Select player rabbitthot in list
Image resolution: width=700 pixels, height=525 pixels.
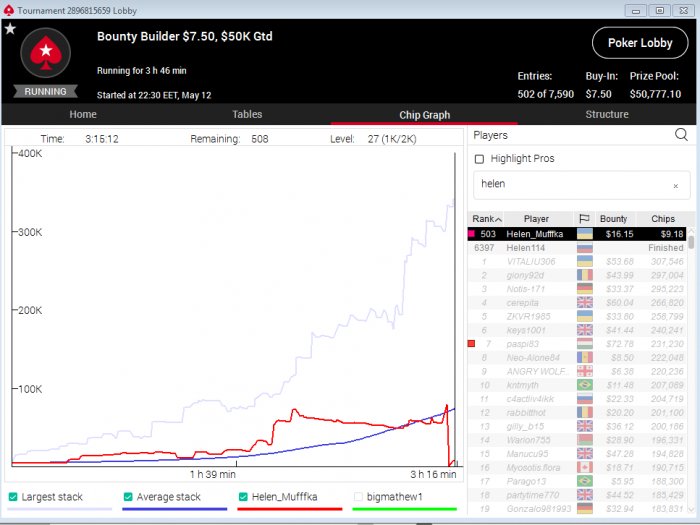coord(577,412)
